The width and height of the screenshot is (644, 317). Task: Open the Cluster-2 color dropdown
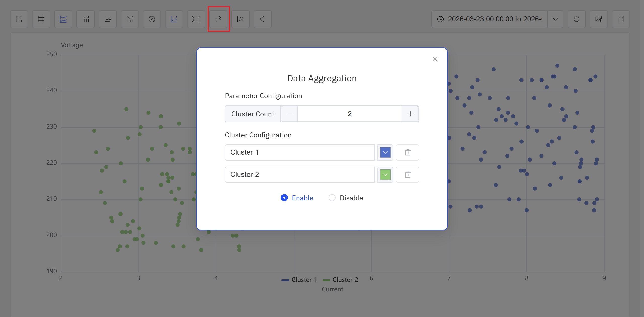point(385,174)
